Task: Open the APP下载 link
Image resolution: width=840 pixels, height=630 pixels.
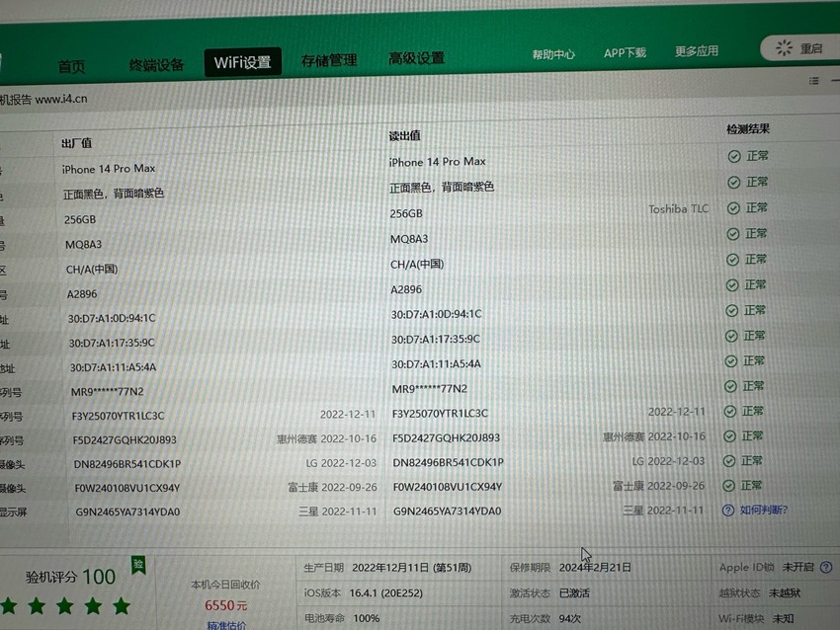Action: pos(625,52)
